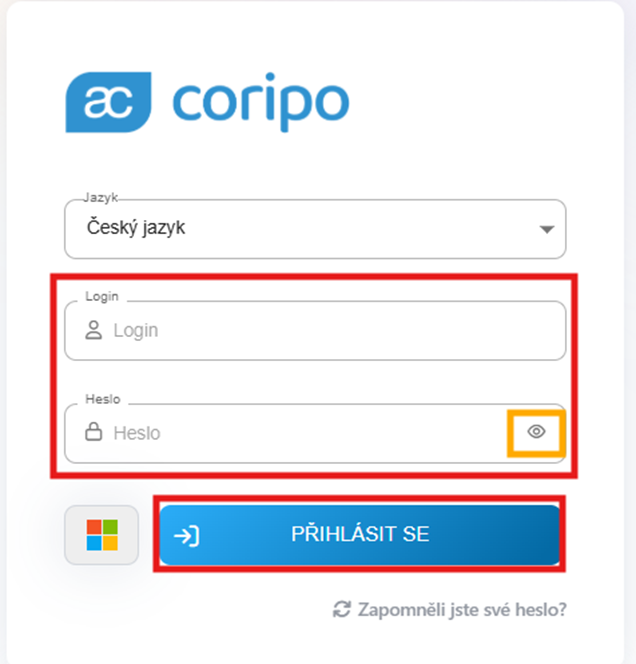The width and height of the screenshot is (636, 664).
Task: Click the small Login label above the field
Action: (x=102, y=296)
